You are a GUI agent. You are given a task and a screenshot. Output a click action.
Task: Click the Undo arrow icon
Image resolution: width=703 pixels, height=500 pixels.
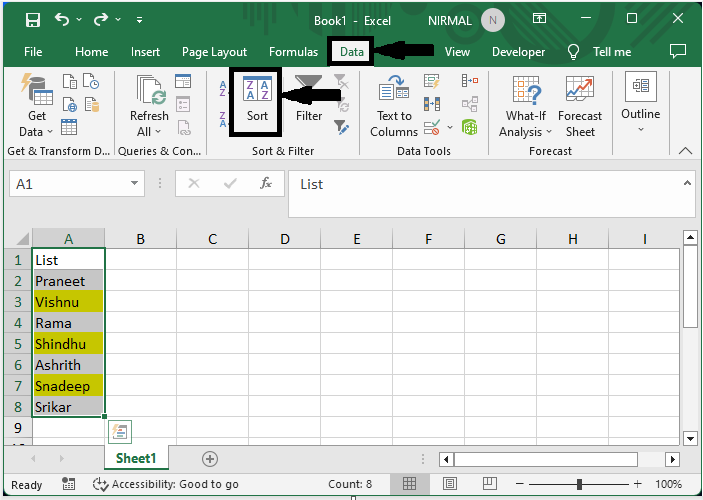click(62, 19)
